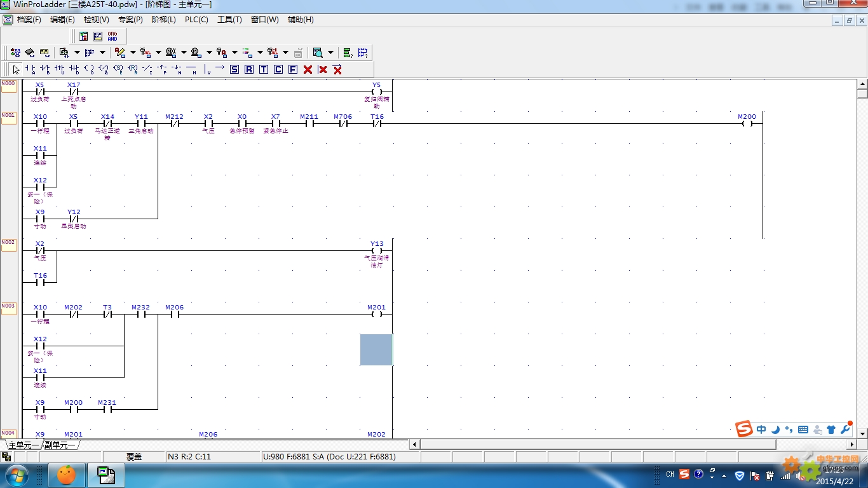Delete element with first red X
Image resolution: width=868 pixels, height=488 pixels.
[308, 69]
